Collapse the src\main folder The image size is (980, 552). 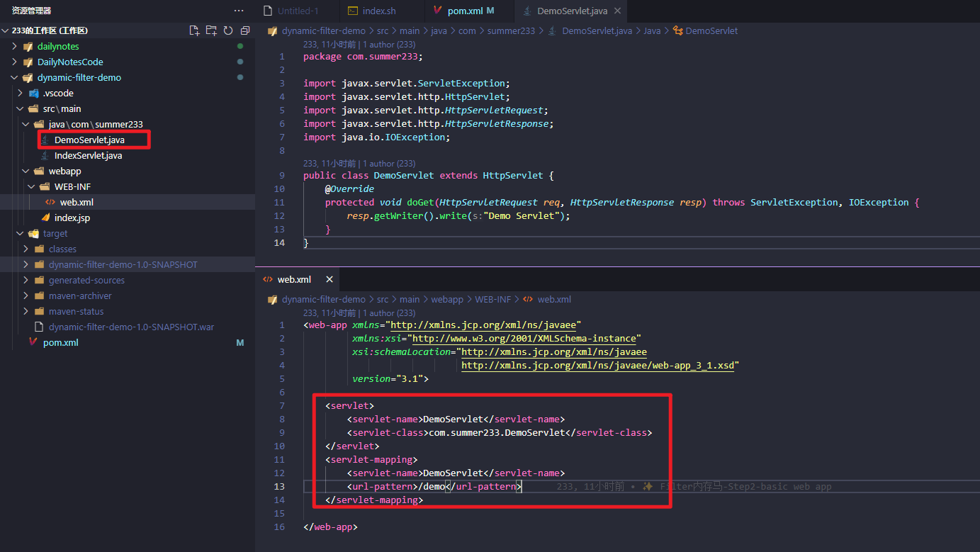pyautogui.click(x=20, y=108)
